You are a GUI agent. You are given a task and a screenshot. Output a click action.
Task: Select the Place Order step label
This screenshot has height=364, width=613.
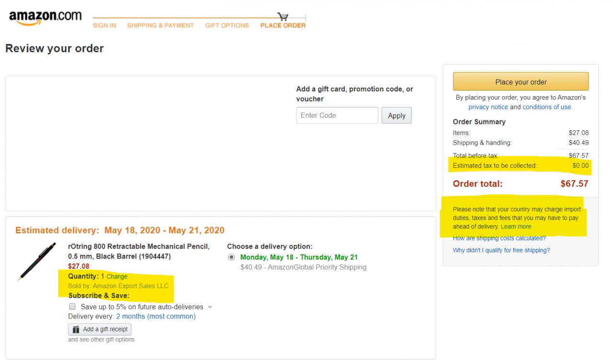[x=283, y=25]
